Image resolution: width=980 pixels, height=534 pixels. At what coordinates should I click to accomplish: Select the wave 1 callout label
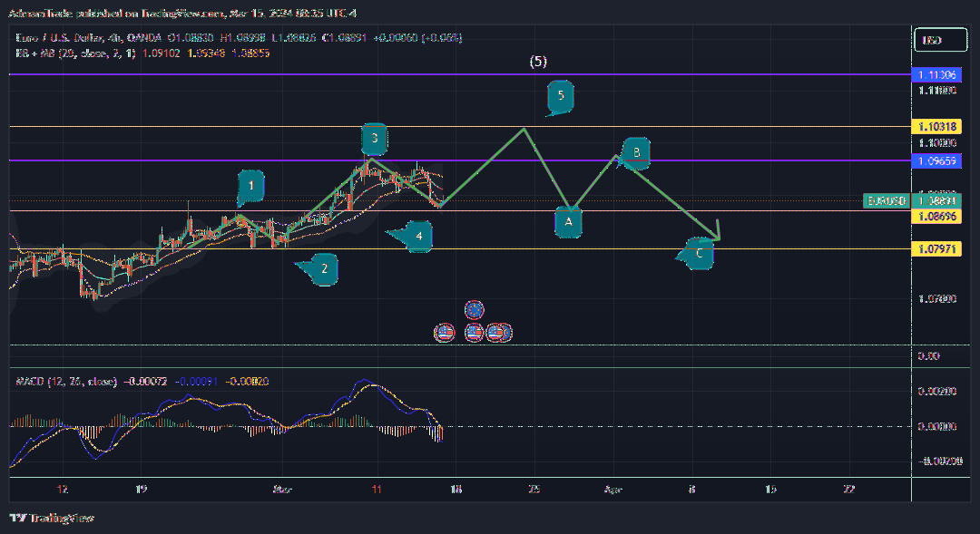pos(251,186)
